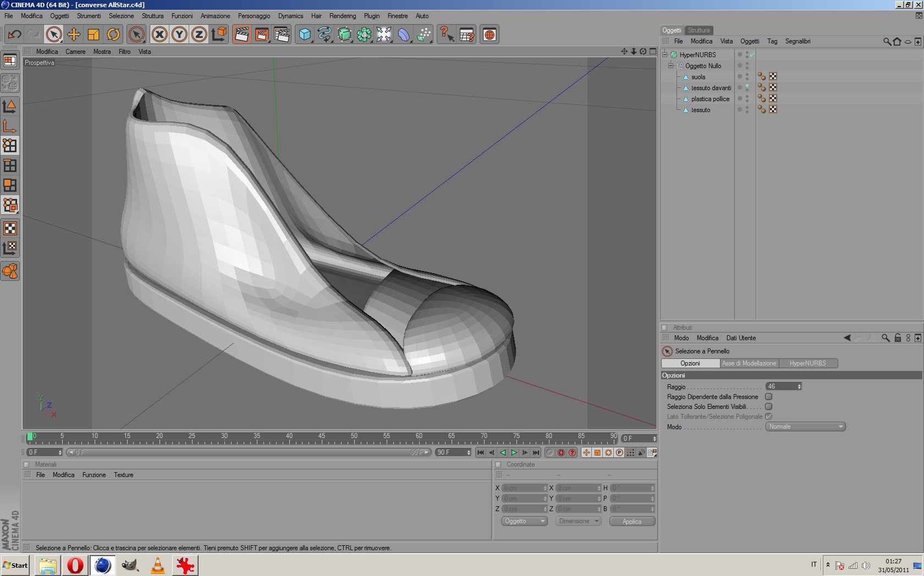Viewport: 924px width, 576px height.
Task: Click the Play forward button
Action: [x=514, y=452]
